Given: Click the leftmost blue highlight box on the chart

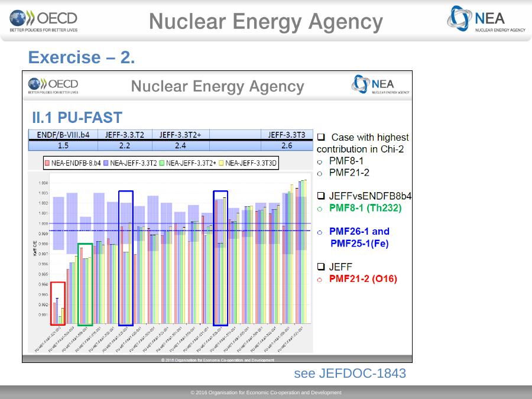Looking at the screenshot, I should [126, 258].
